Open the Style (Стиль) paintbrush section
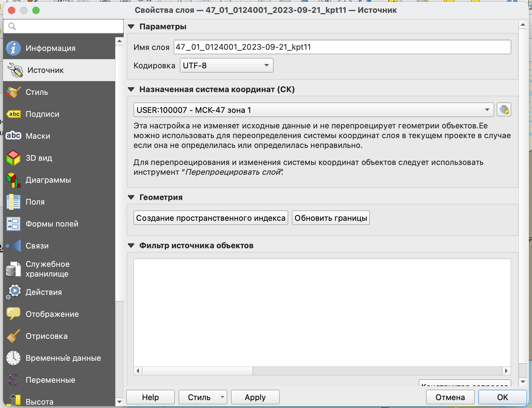The width and height of the screenshot is (532, 408). [x=13, y=92]
